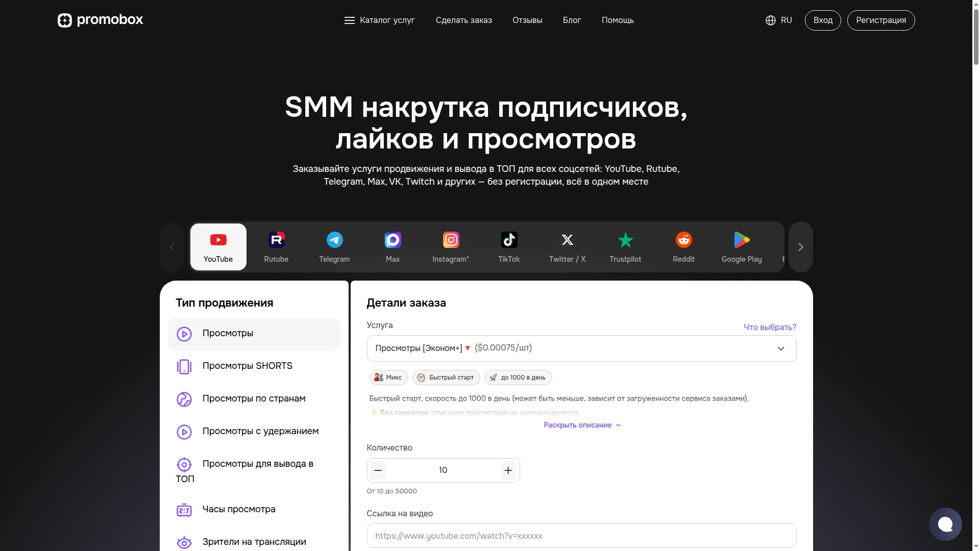This screenshot has width=980, height=551.
Task: Decrease quantity with minus button
Action: pos(378,470)
